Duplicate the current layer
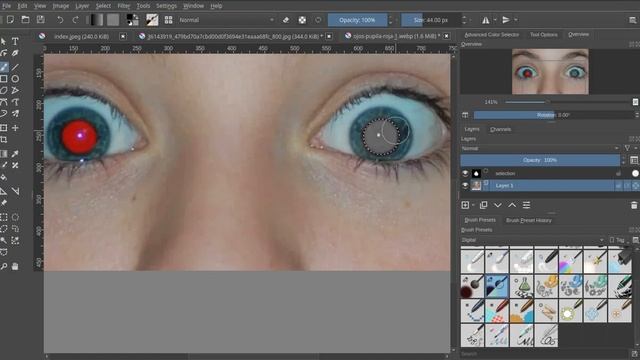The width and height of the screenshot is (640, 360). tap(484, 205)
